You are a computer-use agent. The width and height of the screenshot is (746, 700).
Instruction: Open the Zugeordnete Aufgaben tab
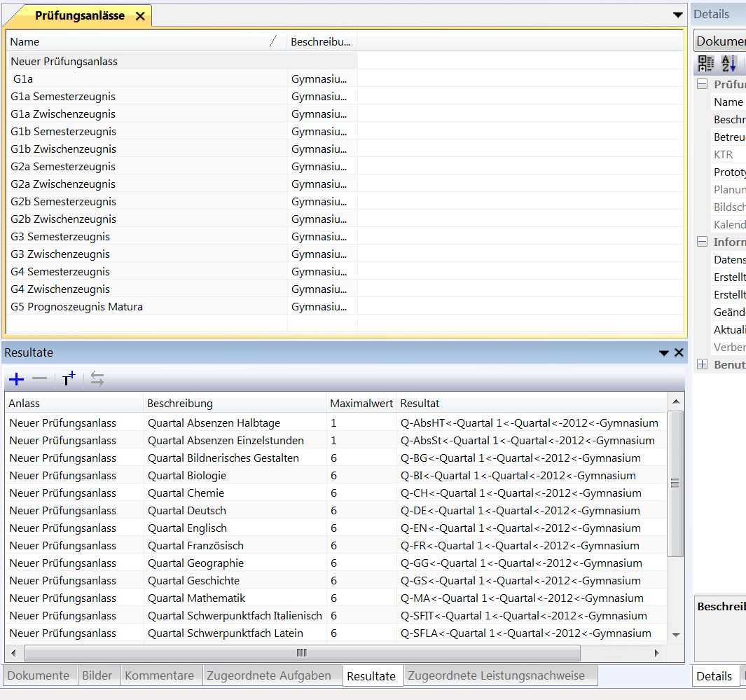point(269,676)
